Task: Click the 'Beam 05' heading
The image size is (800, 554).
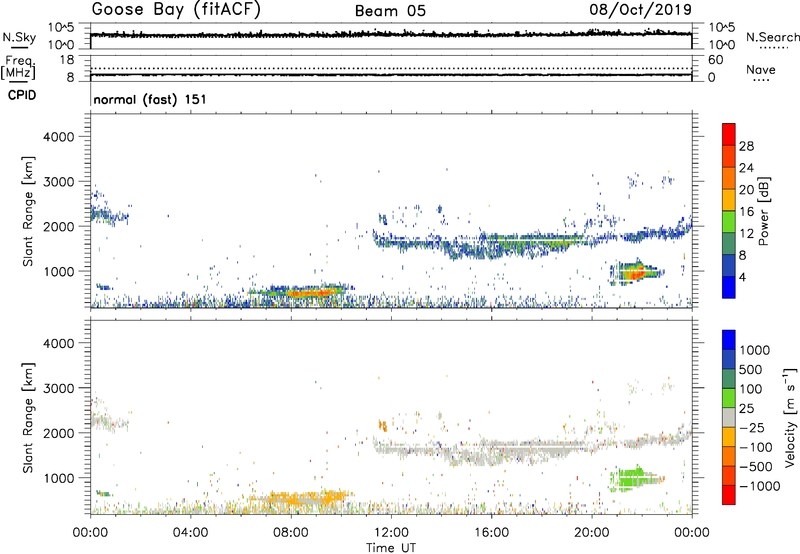Action: [x=390, y=11]
